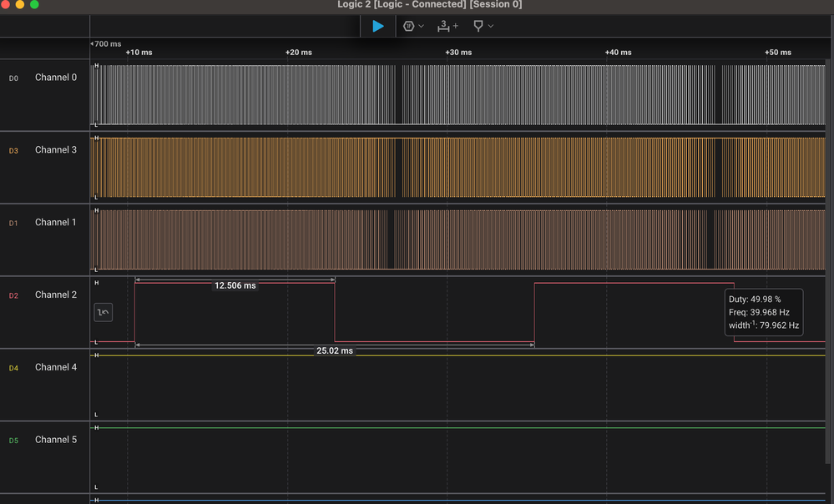
Task: Select the D5 channel identifier
Action: pos(13,441)
